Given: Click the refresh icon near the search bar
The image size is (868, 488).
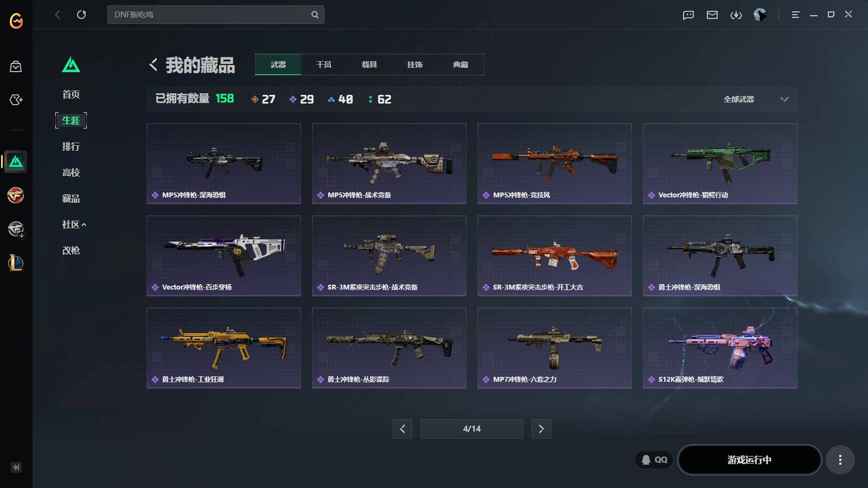Looking at the screenshot, I should (x=81, y=15).
